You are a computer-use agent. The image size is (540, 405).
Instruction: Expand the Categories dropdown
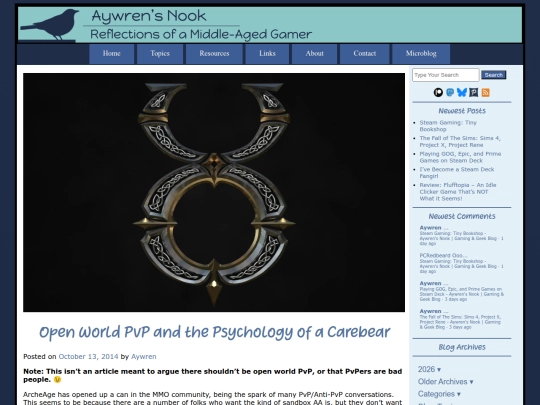pyautogui.click(x=439, y=394)
